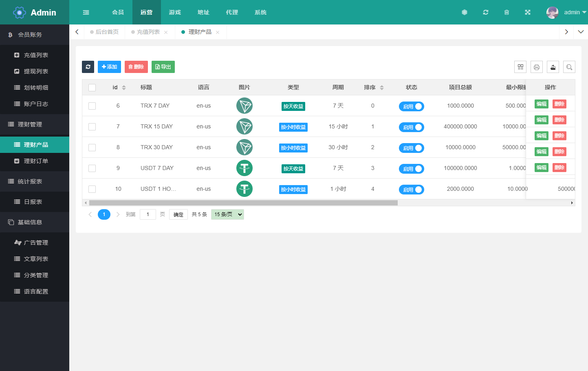
Task: Click the print table icon
Action: coord(537,67)
